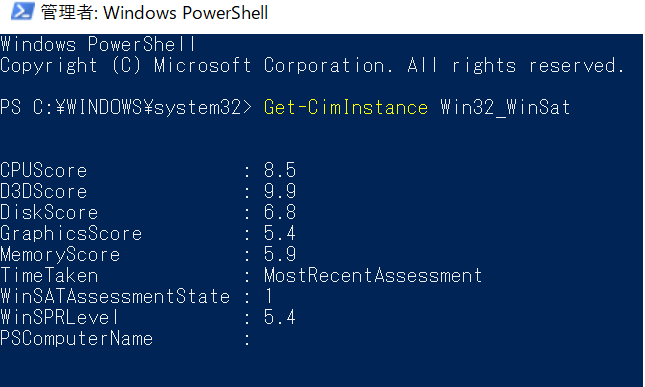Click the CPUScore label
This screenshot has width=645, height=387.
(44, 170)
